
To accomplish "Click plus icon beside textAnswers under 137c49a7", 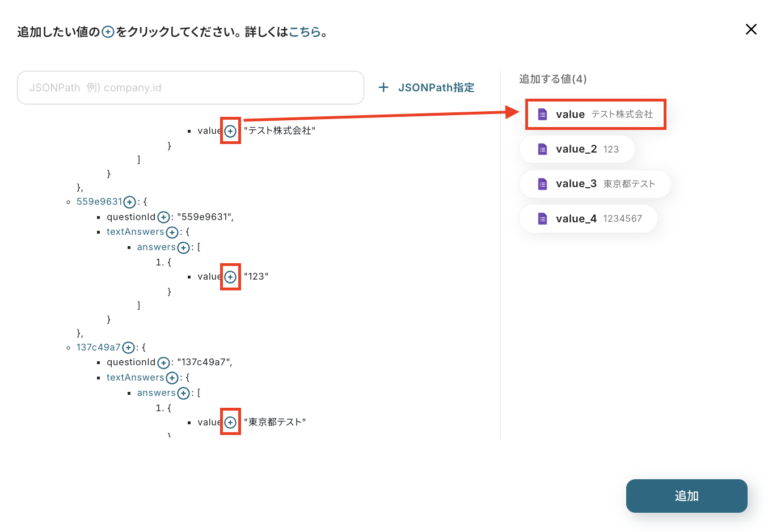I will (172, 378).
